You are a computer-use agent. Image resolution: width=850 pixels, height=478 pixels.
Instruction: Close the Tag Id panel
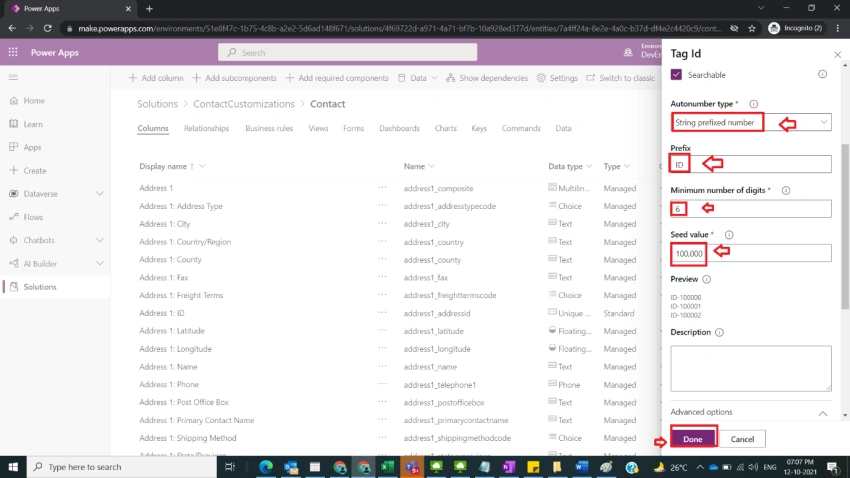[x=838, y=54]
